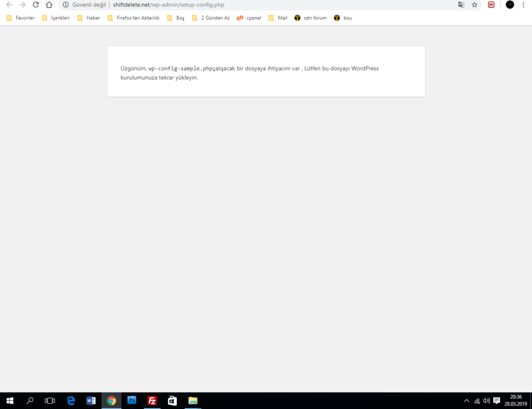The width and height of the screenshot is (532, 409).
Task: Open FileZilla from taskbar
Action: [x=152, y=401]
